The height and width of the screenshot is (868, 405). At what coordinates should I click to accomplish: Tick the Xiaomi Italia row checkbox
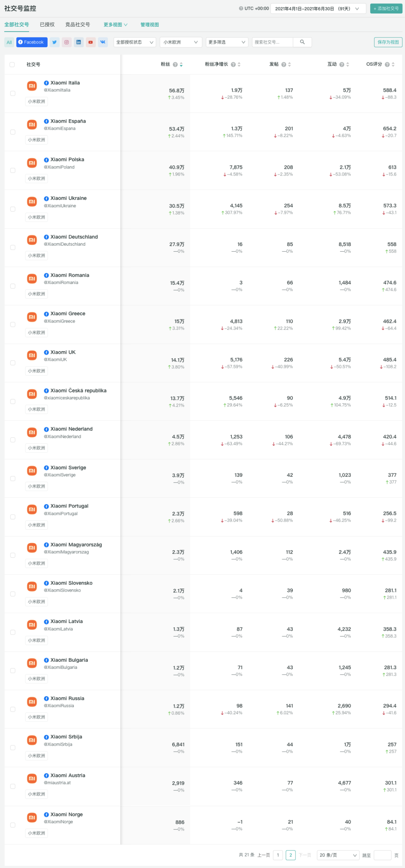pos(13,93)
